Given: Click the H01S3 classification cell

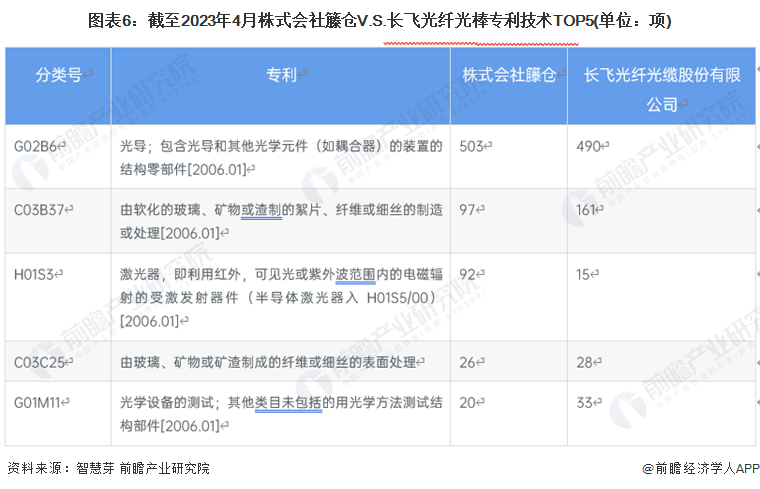Looking at the screenshot, I should pyautogui.click(x=38, y=271).
